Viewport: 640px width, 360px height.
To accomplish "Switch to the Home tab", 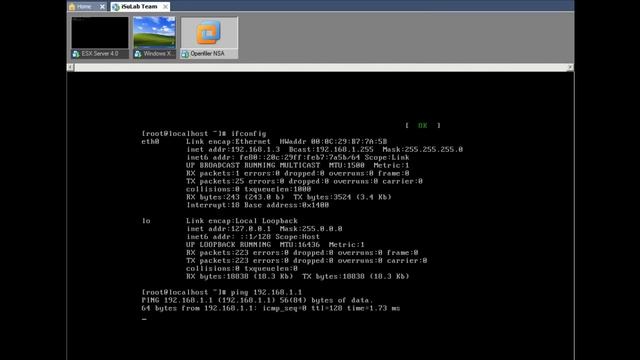I will 87,7.
